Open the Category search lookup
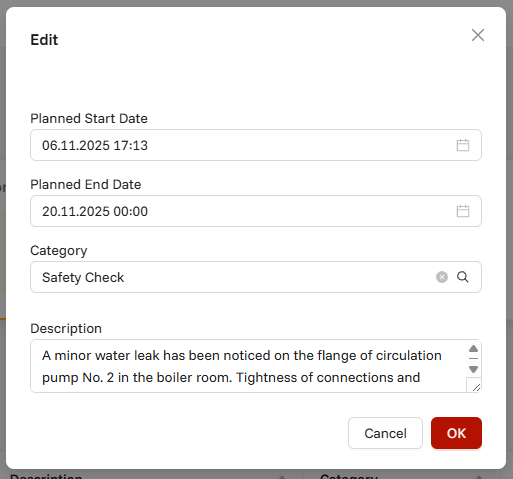 click(463, 277)
